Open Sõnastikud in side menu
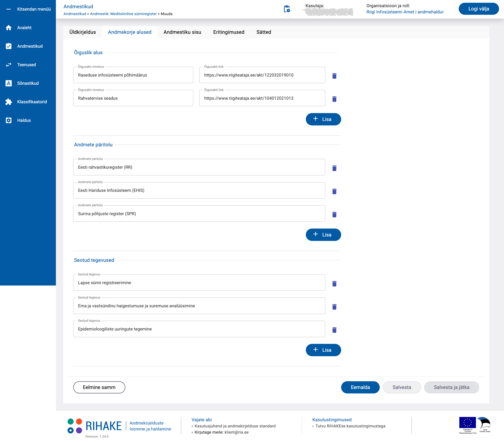Viewport: 504px width, 442px height. [x=28, y=83]
